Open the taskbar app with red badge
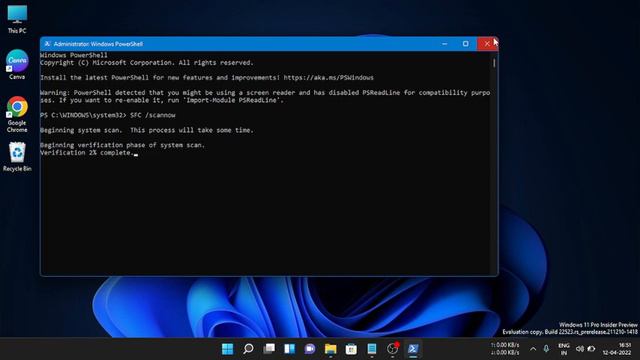Image resolution: width=640 pixels, height=360 pixels. coord(392,349)
